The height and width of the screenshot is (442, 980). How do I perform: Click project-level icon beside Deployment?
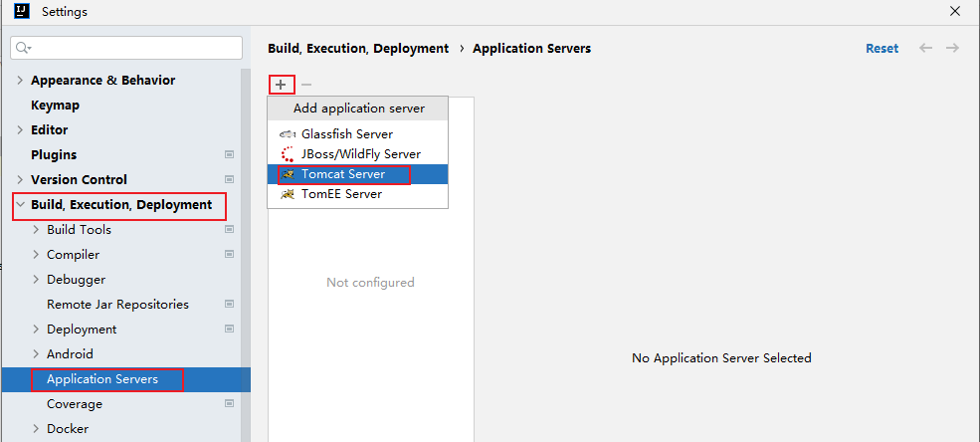[230, 329]
